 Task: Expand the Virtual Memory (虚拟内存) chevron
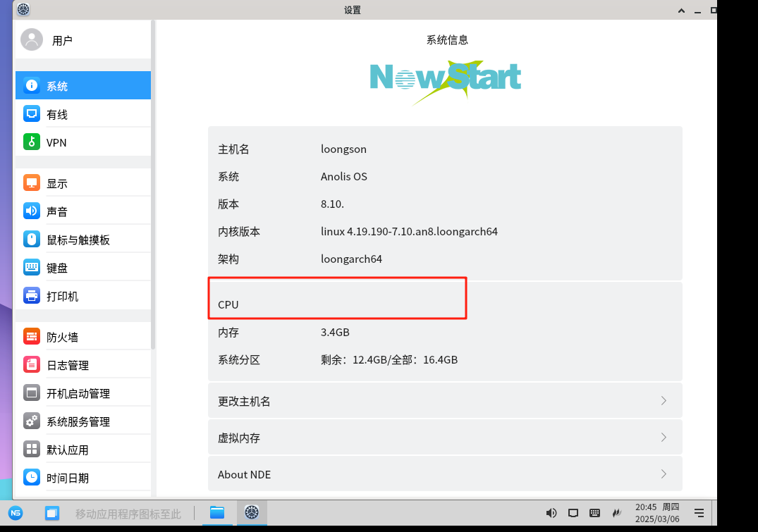664,438
